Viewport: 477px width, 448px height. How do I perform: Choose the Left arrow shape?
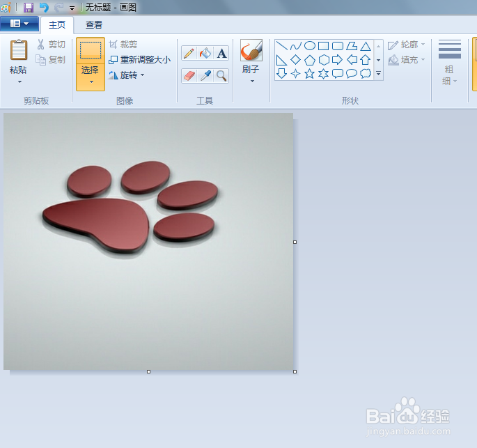(x=352, y=60)
